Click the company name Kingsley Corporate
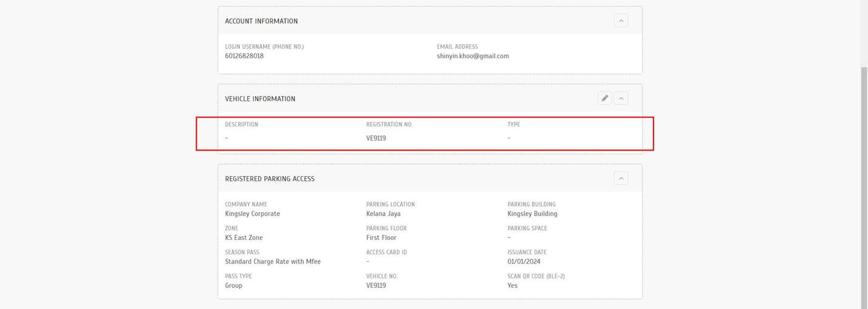The width and height of the screenshot is (868, 309). tap(252, 214)
